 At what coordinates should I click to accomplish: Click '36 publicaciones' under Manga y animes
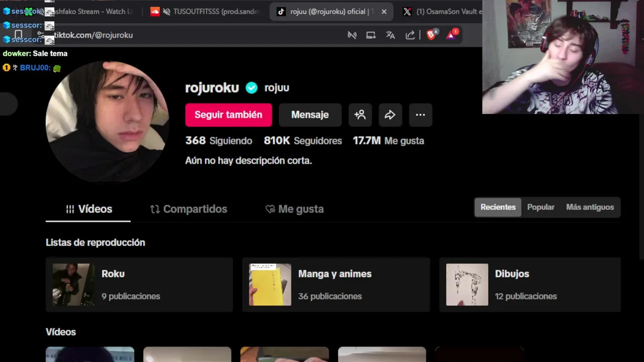[330, 296]
